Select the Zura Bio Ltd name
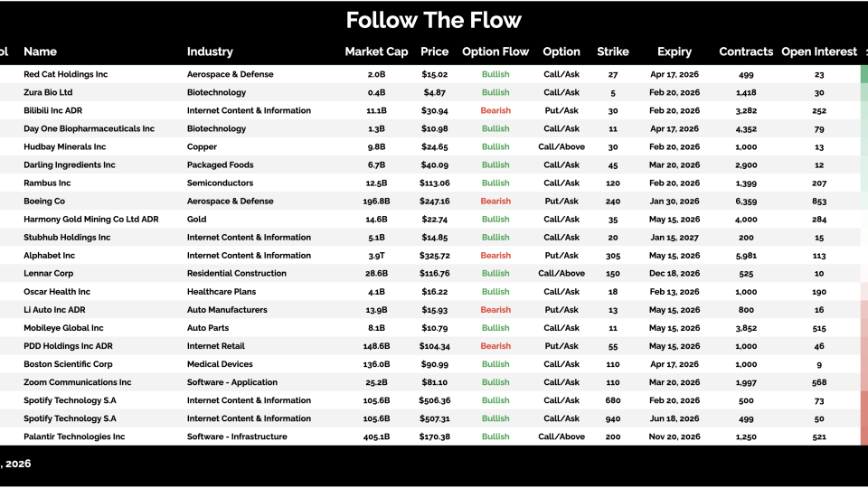Screen dimensions: 868x488 tap(48, 92)
